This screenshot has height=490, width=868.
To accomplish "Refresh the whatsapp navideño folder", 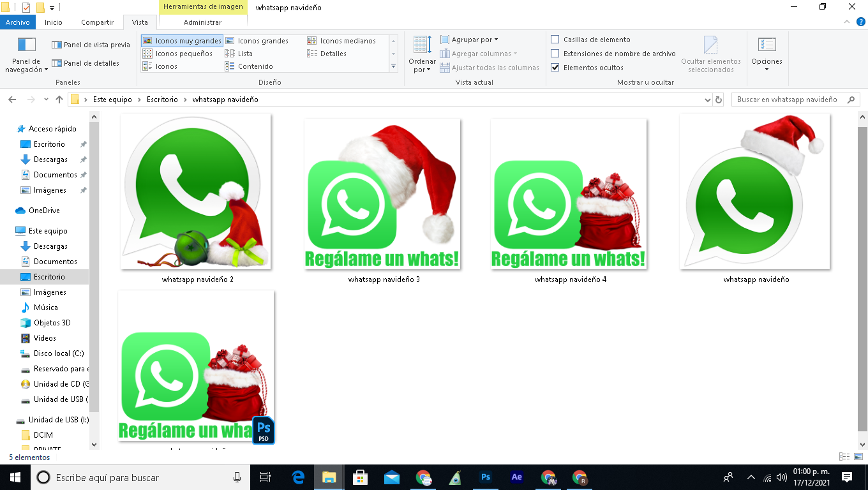I will (719, 100).
